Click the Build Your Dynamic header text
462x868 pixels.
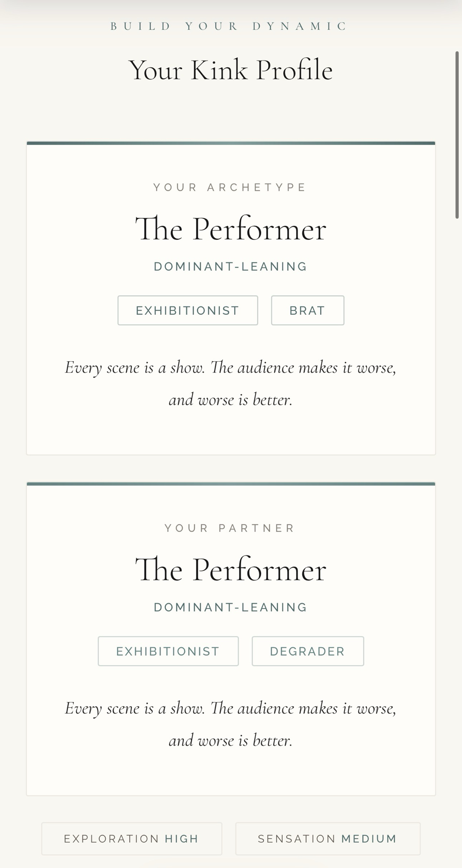230,26
